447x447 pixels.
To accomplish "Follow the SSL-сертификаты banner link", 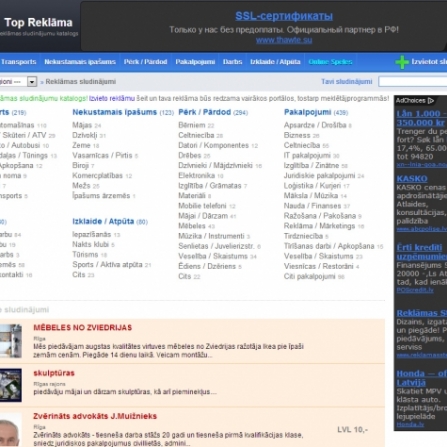I will (x=284, y=16).
